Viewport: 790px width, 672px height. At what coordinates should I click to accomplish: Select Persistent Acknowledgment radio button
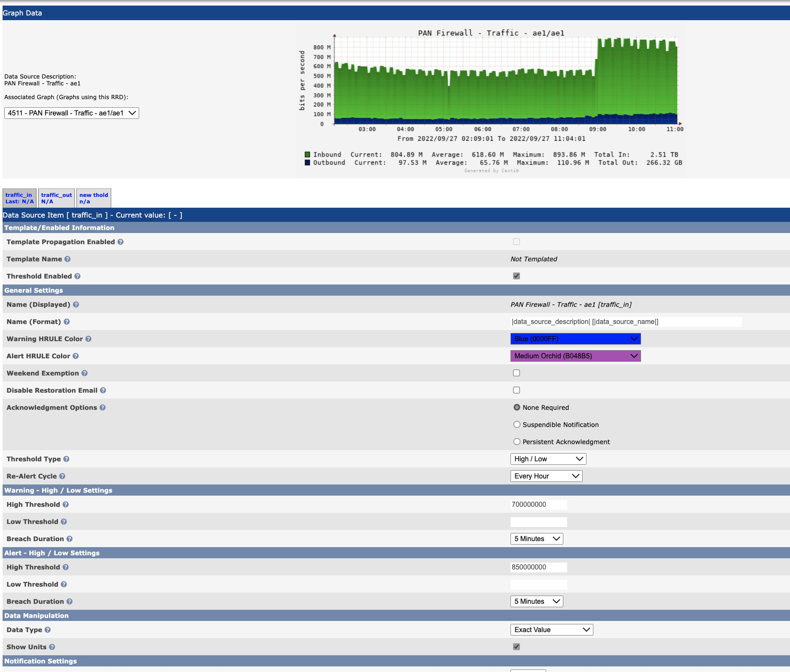coord(517,442)
